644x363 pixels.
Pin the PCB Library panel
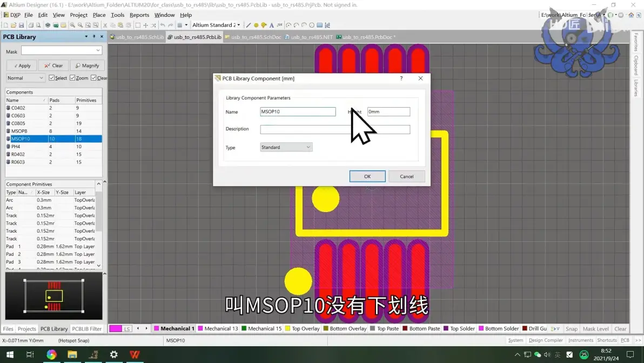[94, 37]
